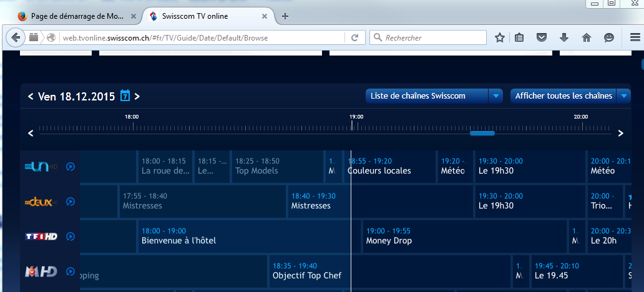The height and width of the screenshot is (292, 644).
Task: Play the RTS Un HD channel
Action: 71,167
